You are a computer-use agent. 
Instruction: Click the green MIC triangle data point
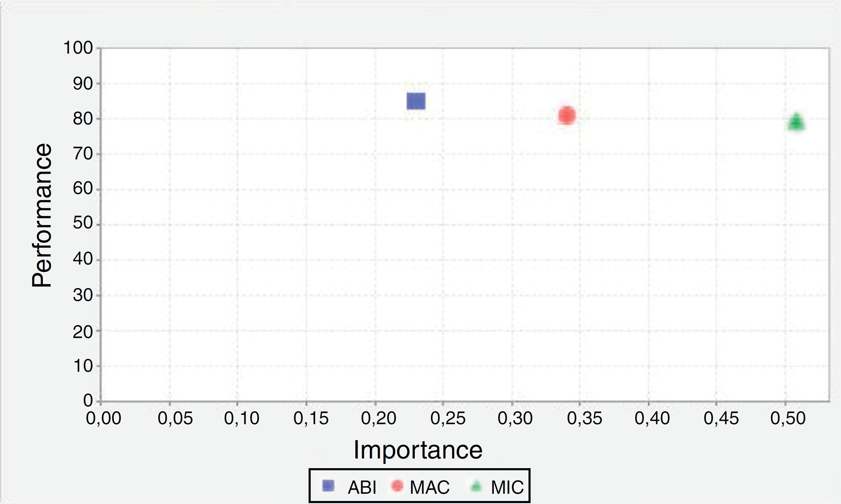pyautogui.click(x=796, y=123)
